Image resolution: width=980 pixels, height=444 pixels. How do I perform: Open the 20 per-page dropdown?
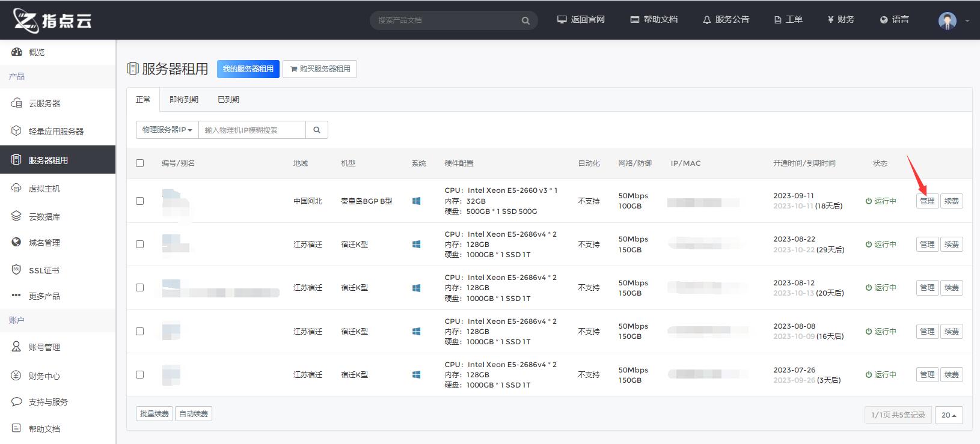[949, 415]
